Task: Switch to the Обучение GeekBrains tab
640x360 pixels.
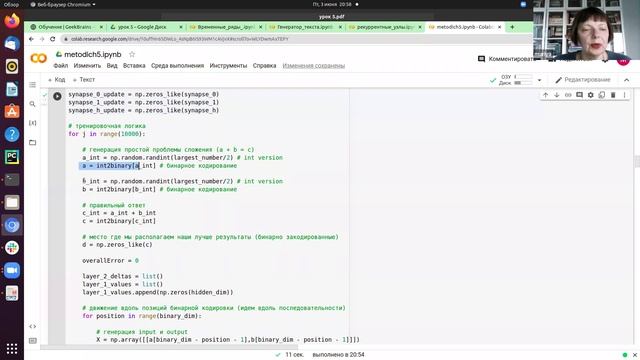Action: pos(63,27)
